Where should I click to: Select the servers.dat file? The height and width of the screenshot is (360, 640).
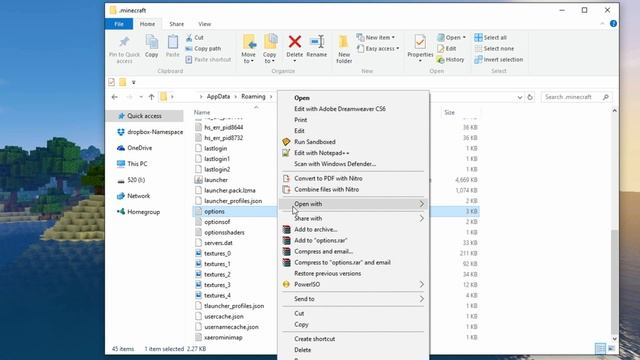pos(218,243)
